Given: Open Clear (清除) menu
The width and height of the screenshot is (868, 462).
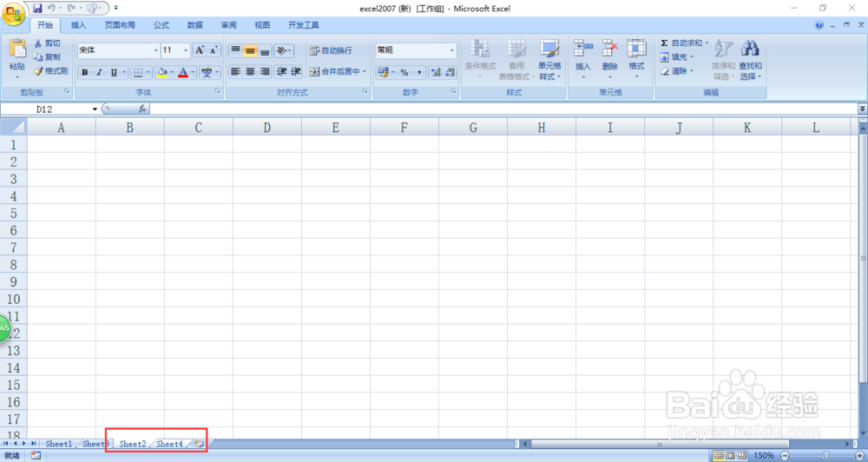Looking at the screenshot, I should click(x=676, y=71).
